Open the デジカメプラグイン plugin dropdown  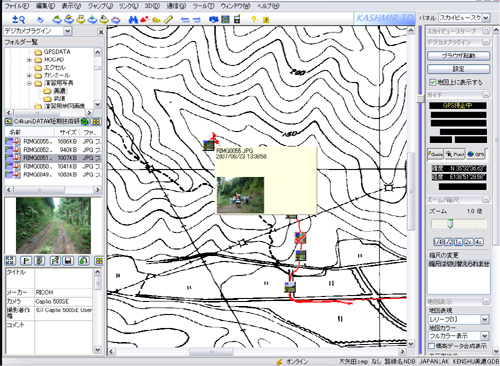click(x=67, y=31)
